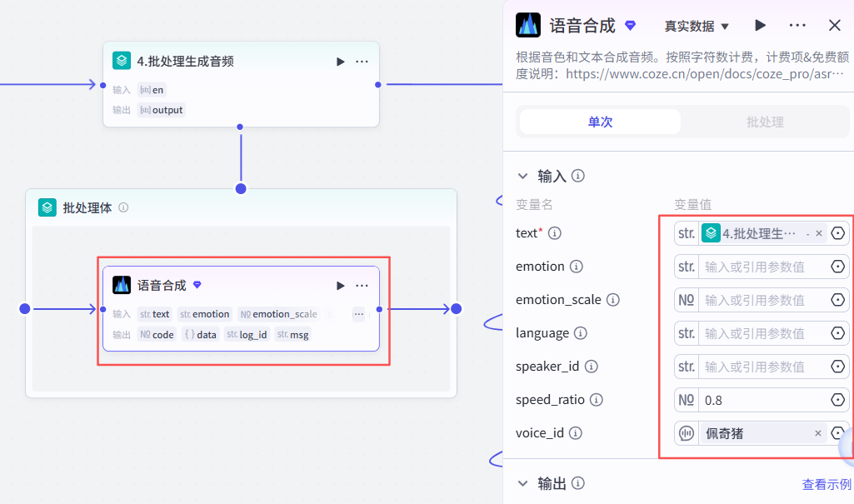The image size is (854, 504).
Task: Collapse the 输入 section
Action: 523,176
